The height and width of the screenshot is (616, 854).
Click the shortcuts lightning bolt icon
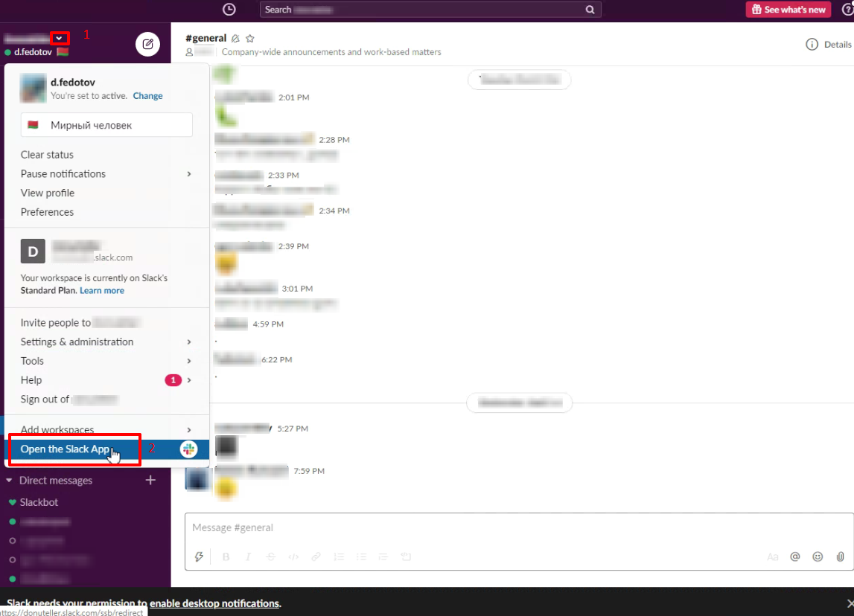pos(199,556)
